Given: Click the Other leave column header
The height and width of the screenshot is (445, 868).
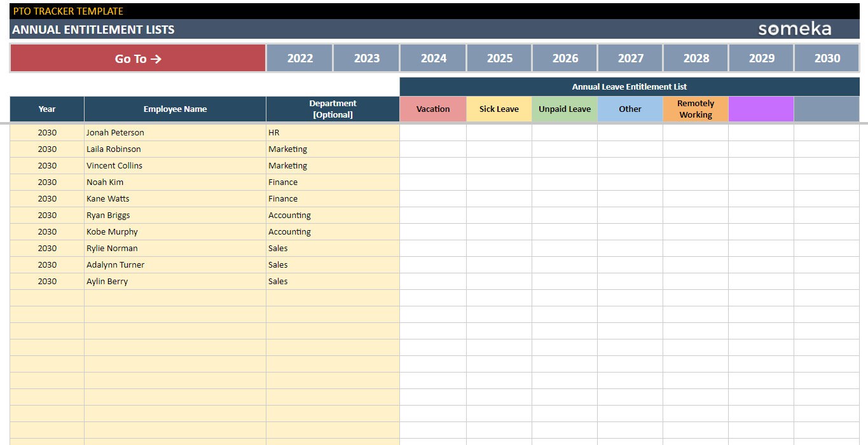Looking at the screenshot, I should tap(630, 109).
